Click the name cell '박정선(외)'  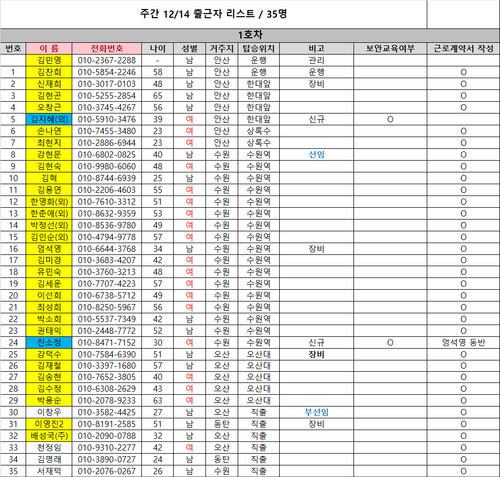pyautogui.click(x=49, y=225)
